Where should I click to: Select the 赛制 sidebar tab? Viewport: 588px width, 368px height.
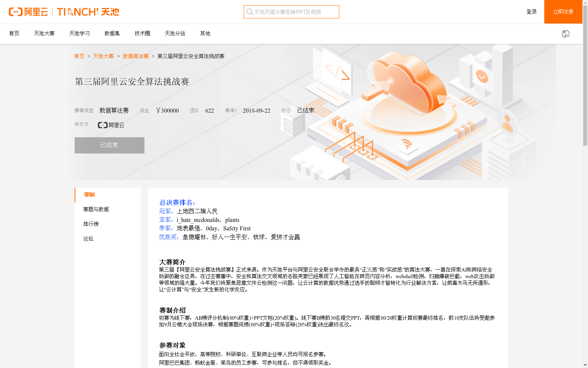(x=108, y=195)
